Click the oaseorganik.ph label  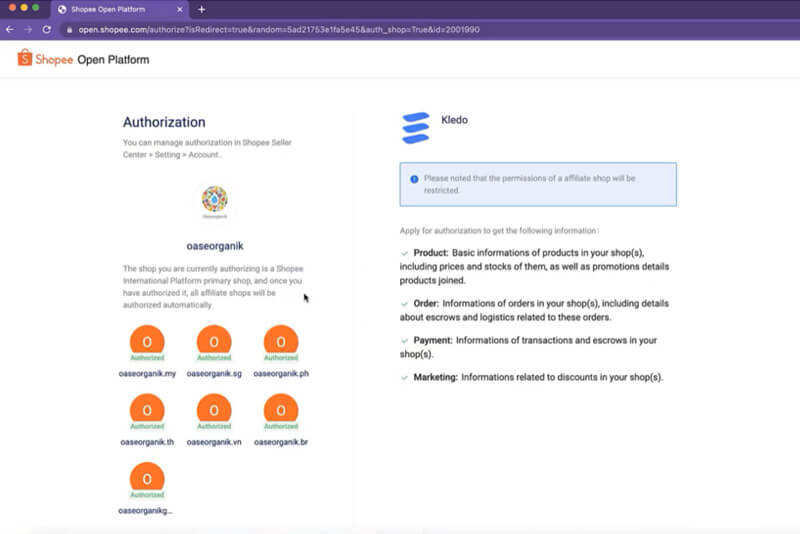pyautogui.click(x=281, y=373)
